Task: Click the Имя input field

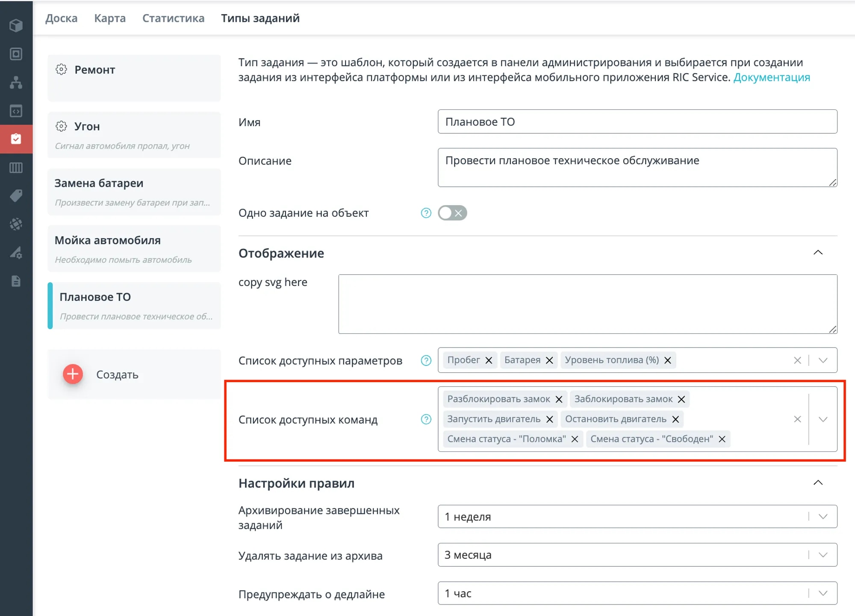Action: click(637, 122)
